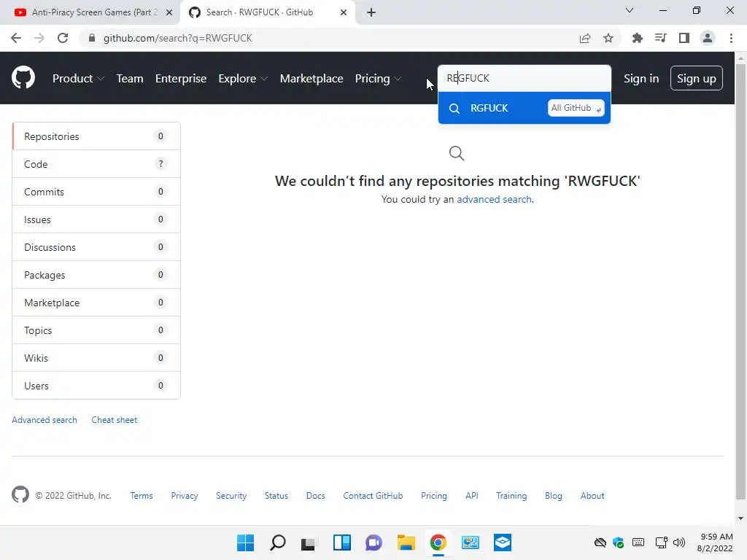The image size is (747, 560).
Task: Toggle the Chrome side panel icon
Action: click(x=684, y=38)
